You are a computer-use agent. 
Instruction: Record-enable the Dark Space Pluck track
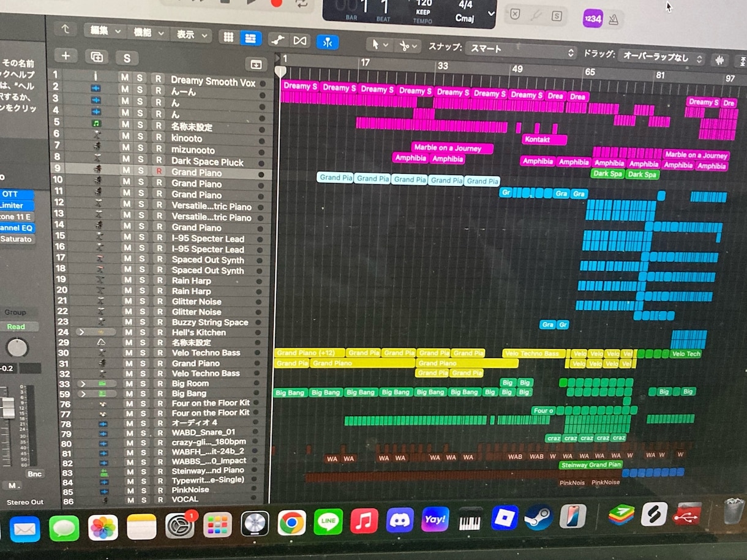pos(159,160)
